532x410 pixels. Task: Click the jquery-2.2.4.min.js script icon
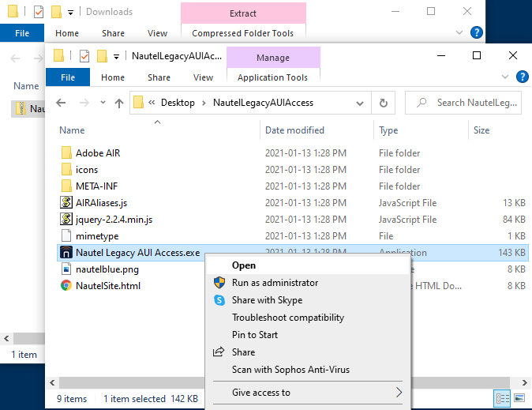pyautogui.click(x=66, y=219)
